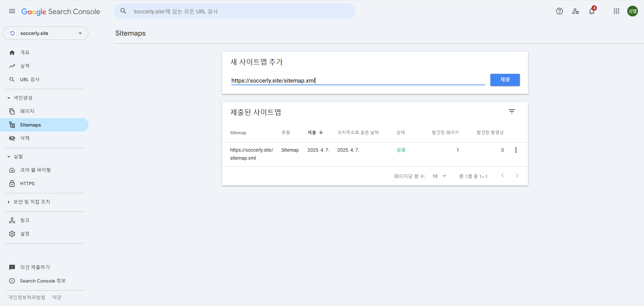Screen dimensions: 644x306
Task: Click the 삭제 removals eye-slash icon
Action: point(12,138)
